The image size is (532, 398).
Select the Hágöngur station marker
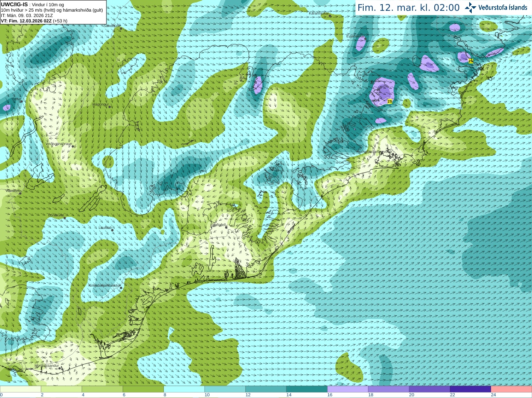(x=110, y=107)
